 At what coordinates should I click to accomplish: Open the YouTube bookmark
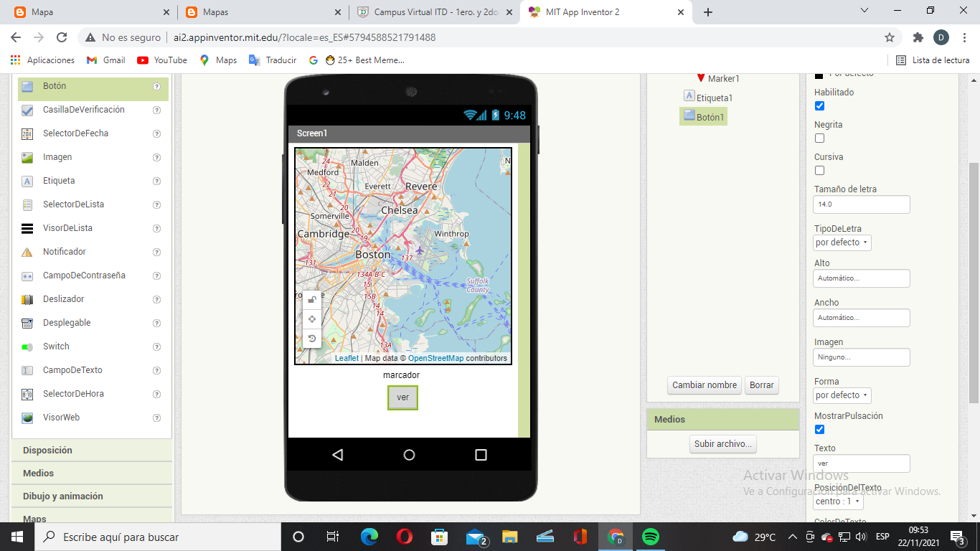[162, 60]
